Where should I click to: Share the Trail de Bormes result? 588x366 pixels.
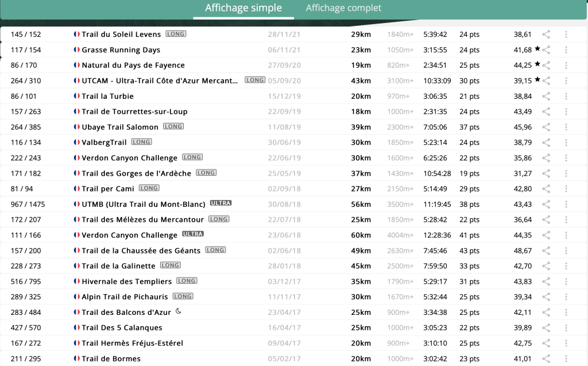(547, 359)
